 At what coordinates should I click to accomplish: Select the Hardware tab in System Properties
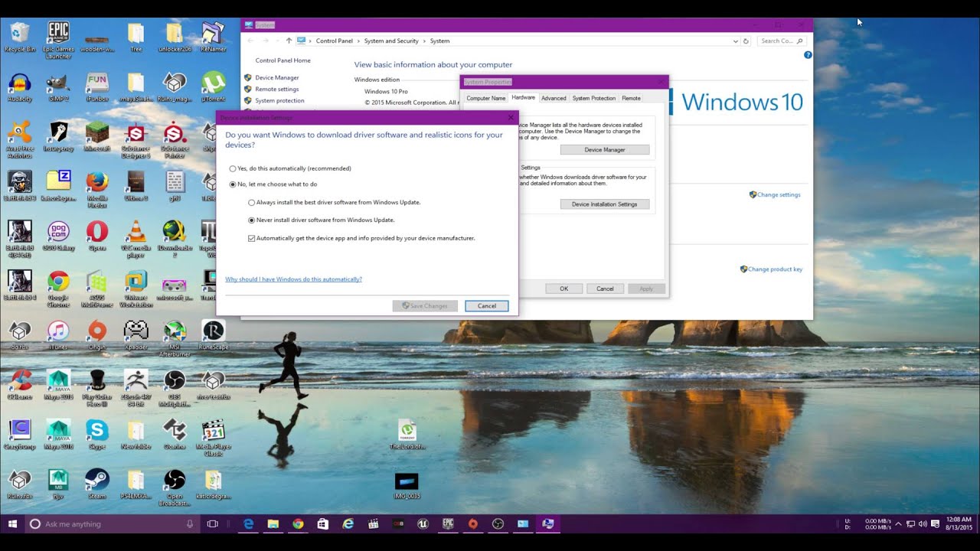coord(524,98)
